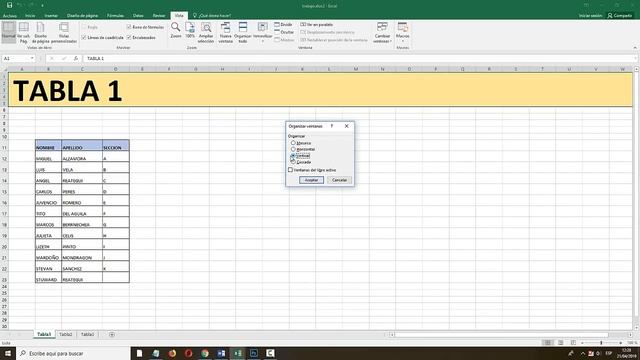Switch to the Tabla2 sheet tab

65,334
